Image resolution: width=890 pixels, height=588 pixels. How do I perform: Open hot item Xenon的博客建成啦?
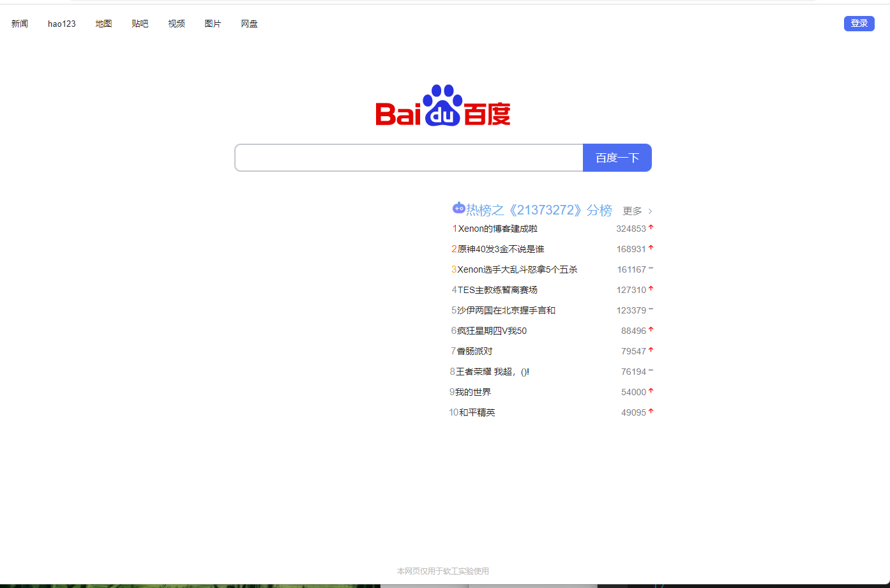[x=498, y=229]
